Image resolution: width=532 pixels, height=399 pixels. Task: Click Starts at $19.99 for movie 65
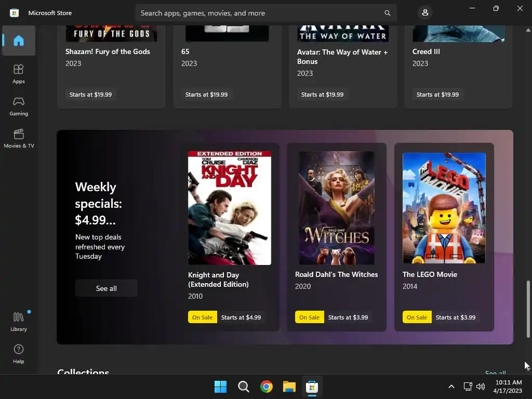point(206,95)
